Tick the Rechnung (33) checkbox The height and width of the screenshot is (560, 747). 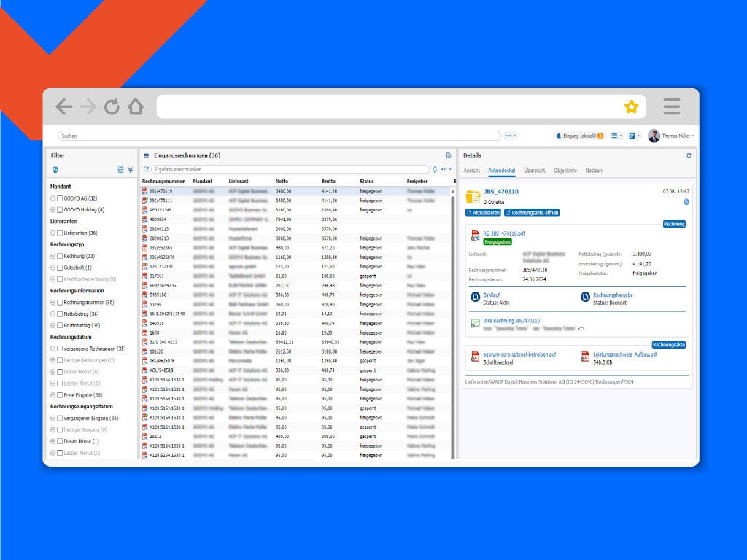[60, 256]
